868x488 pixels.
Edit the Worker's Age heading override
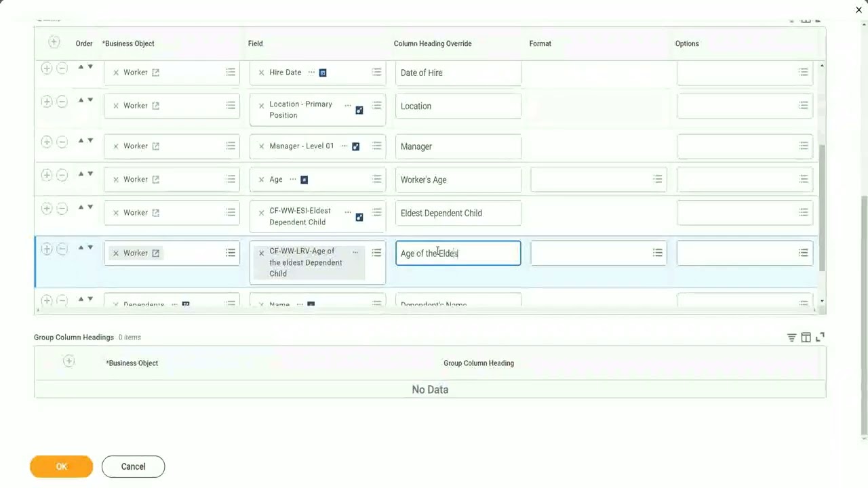(x=458, y=180)
